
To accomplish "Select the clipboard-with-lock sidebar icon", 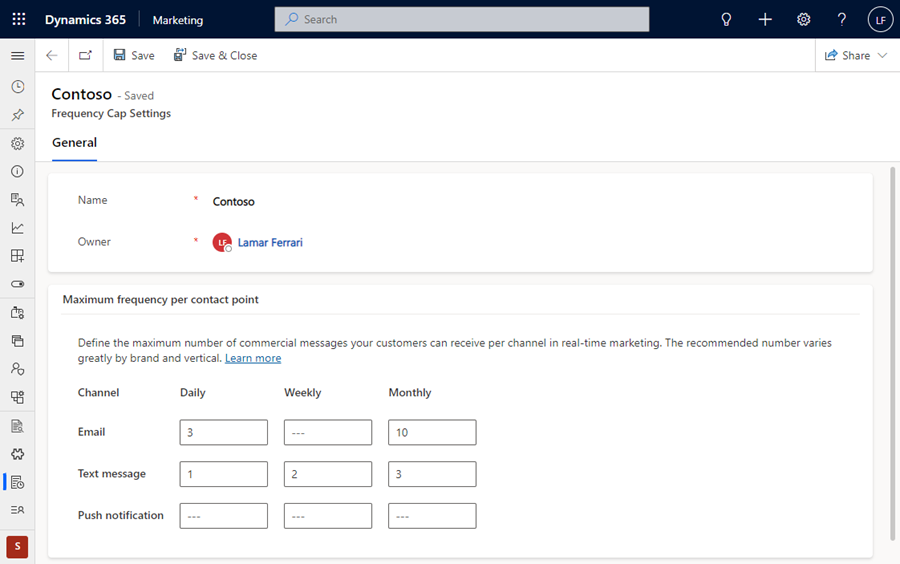I will (18, 313).
